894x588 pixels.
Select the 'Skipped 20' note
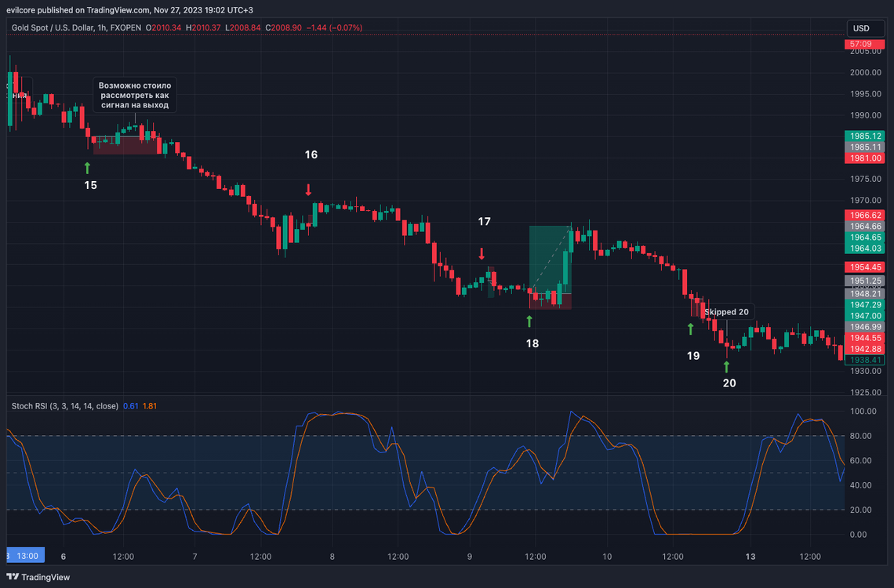(726, 312)
